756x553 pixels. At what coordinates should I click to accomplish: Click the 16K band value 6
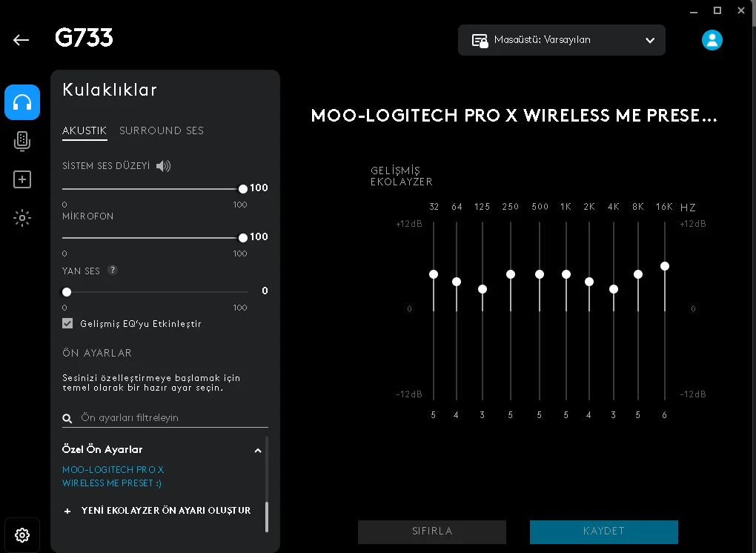tap(664, 415)
